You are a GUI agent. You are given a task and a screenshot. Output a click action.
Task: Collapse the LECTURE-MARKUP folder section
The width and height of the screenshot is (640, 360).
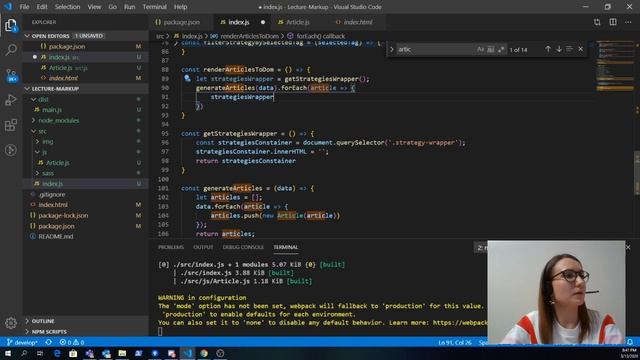pyautogui.click(x=86, y=89)
